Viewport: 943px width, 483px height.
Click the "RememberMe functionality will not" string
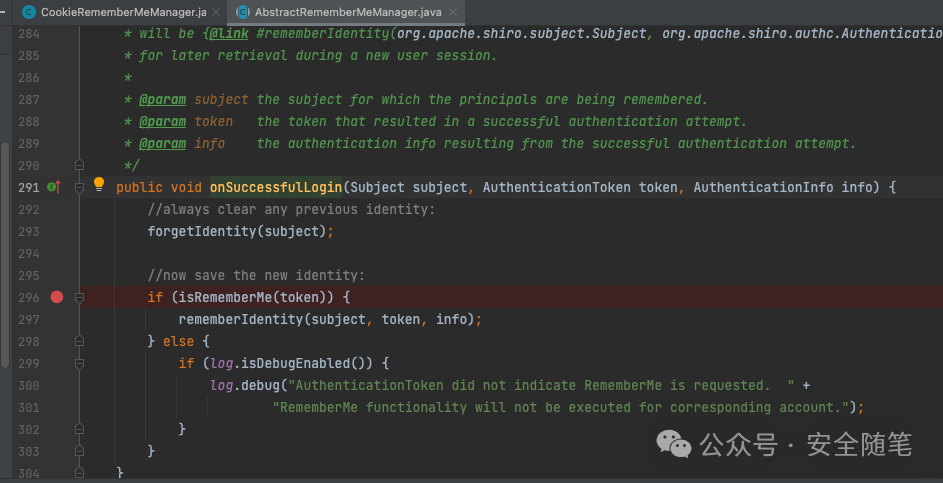point(559,407)
